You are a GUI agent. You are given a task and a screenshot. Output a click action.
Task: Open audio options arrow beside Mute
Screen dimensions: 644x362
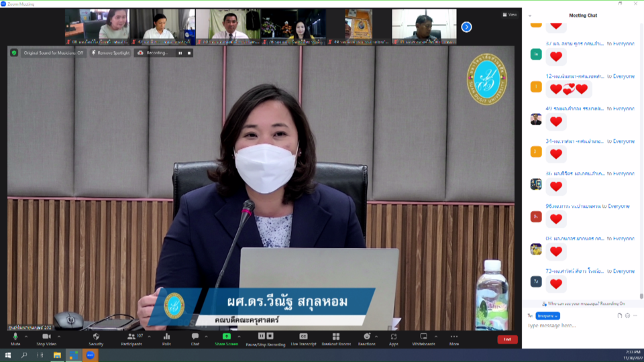26,337
